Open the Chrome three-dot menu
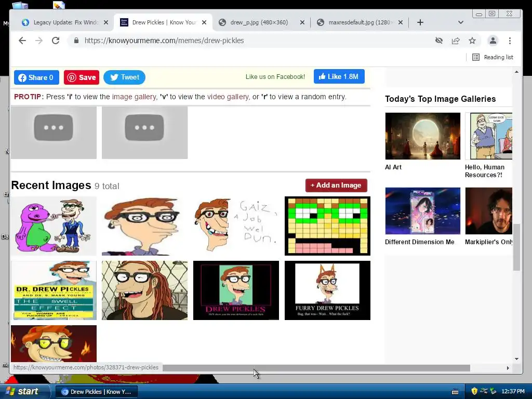 point(510,41)
